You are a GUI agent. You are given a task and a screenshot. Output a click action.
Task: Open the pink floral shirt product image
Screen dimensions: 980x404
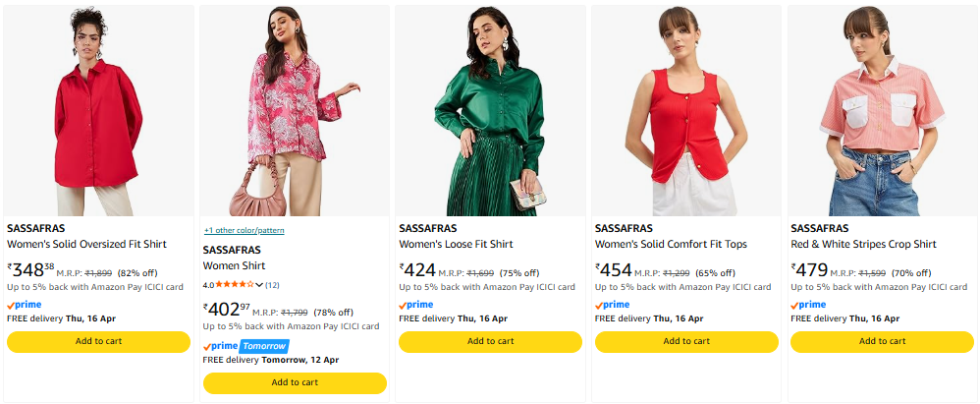tap(294, 110)
